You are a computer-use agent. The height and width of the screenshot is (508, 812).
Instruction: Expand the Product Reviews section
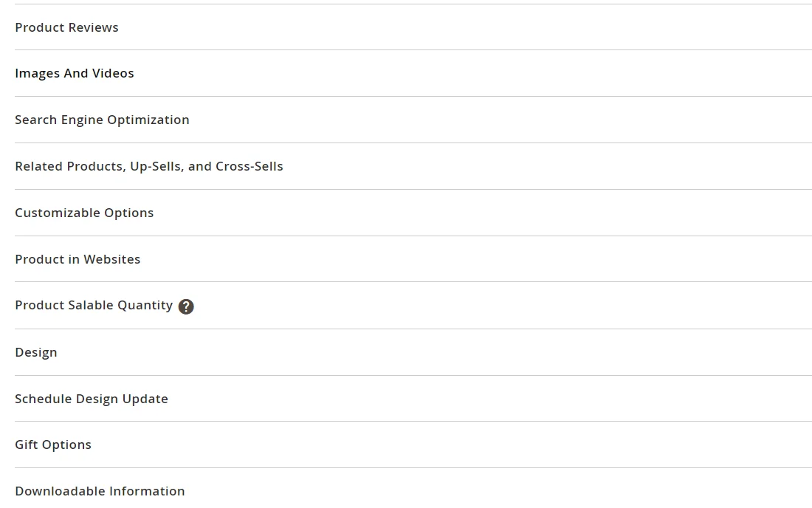(66, 27)
